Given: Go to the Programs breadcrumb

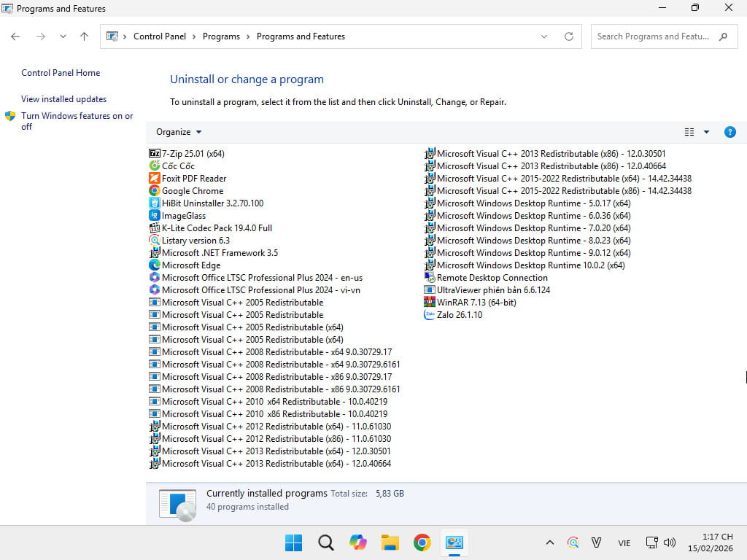Looking at the screenshot, I should click(221, 36).
